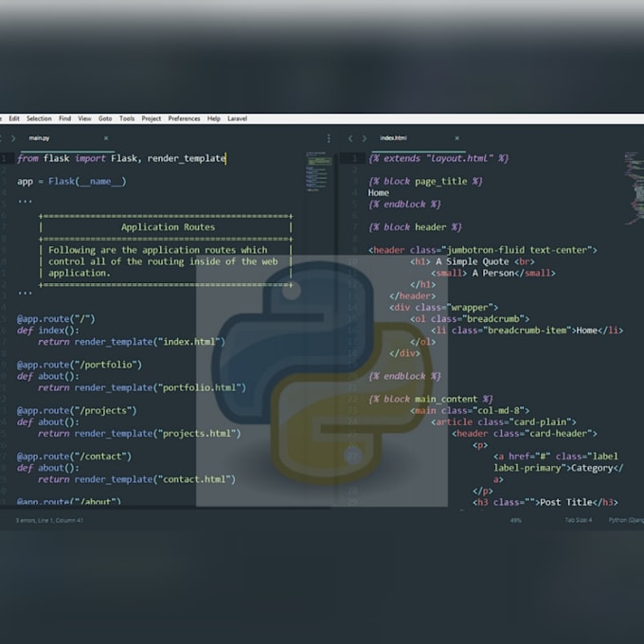Open the Laravel menu
This screenshot has width=644, height=644.
click(237, 118)
